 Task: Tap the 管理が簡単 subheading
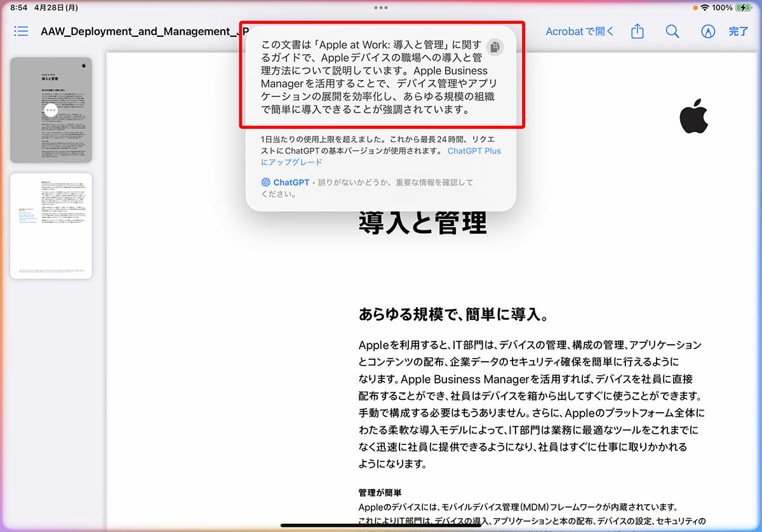coord(380,493)
